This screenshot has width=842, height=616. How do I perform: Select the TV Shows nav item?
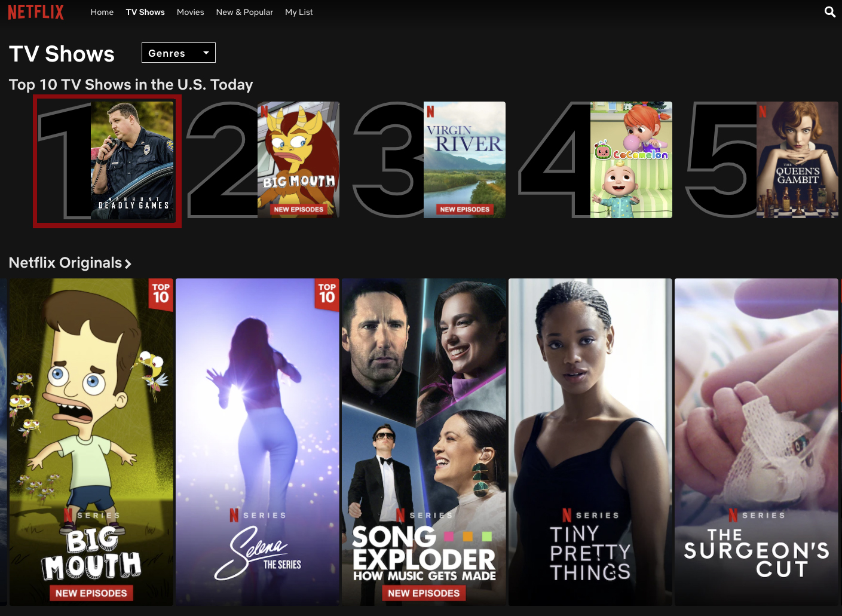tap(145, 12)
